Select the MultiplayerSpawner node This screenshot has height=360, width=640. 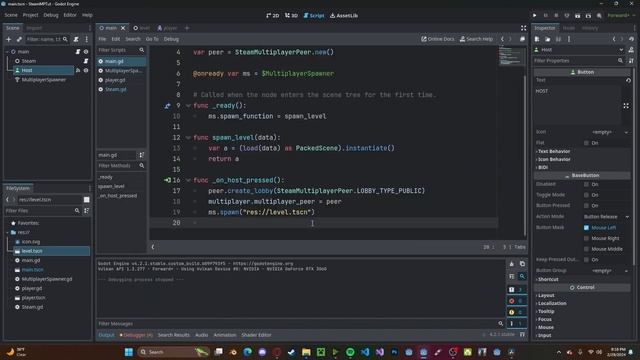click(44, 80)
